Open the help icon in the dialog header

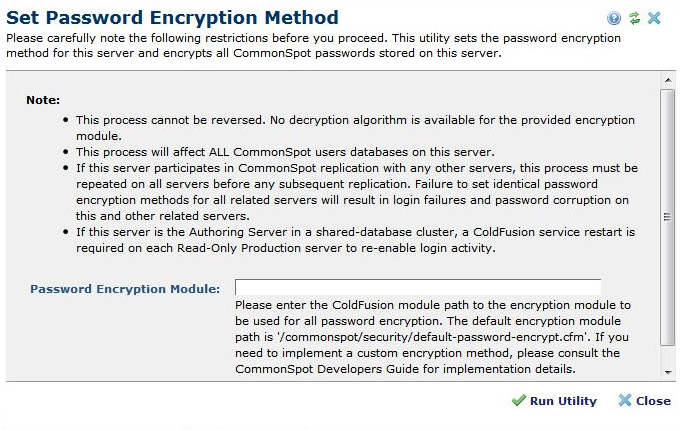point(614,18)
